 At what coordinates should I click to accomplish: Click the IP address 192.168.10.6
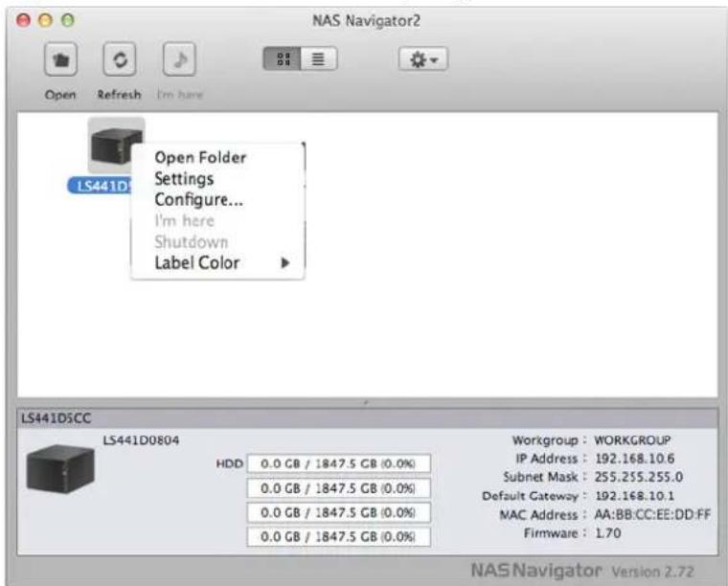click(634, 459)
